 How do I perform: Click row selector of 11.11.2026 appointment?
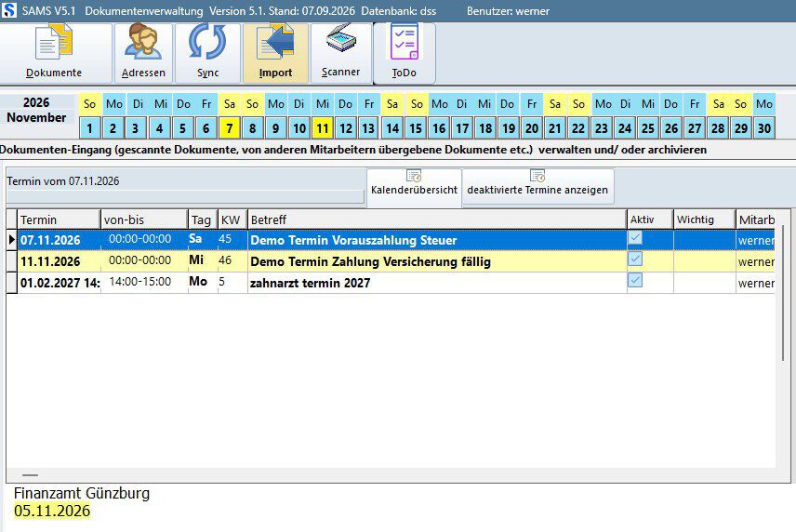(x=12, y=261)
